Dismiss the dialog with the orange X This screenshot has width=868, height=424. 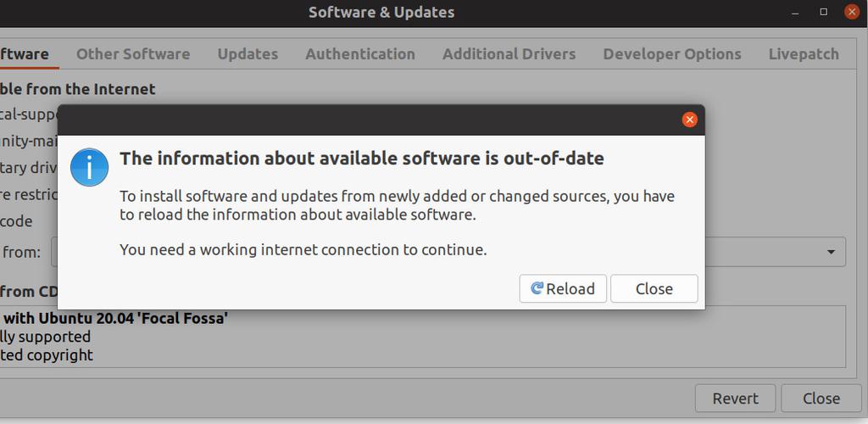(689, 120)
